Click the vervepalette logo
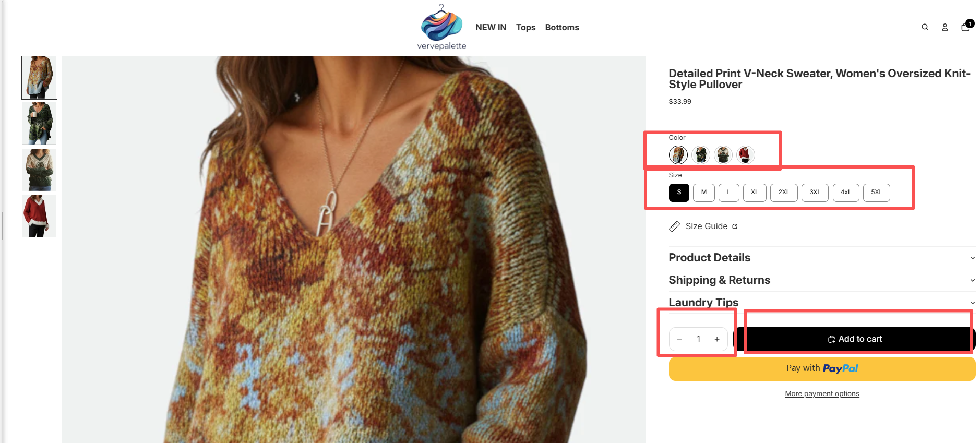The image size is (980, 443). (x=441, y=27)
